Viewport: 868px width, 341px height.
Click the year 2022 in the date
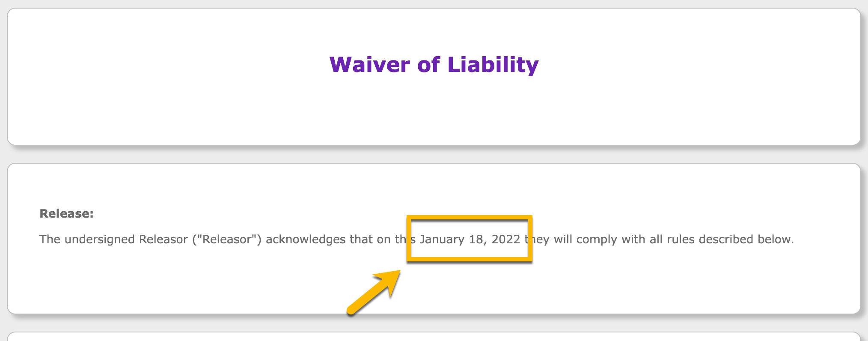(x=506, y=239)
